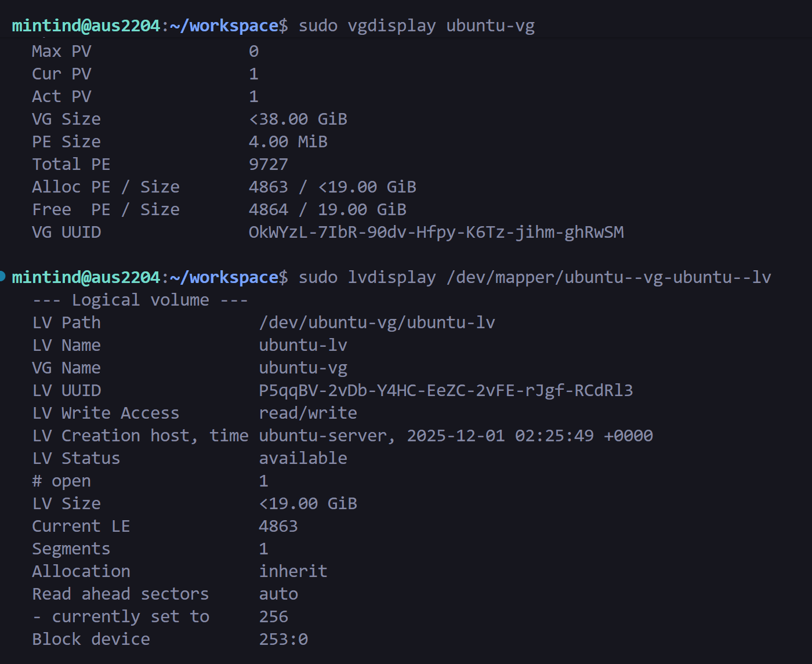
Task: Click the first mintind@aus2204 prompt text
Action: coord(86,26)
